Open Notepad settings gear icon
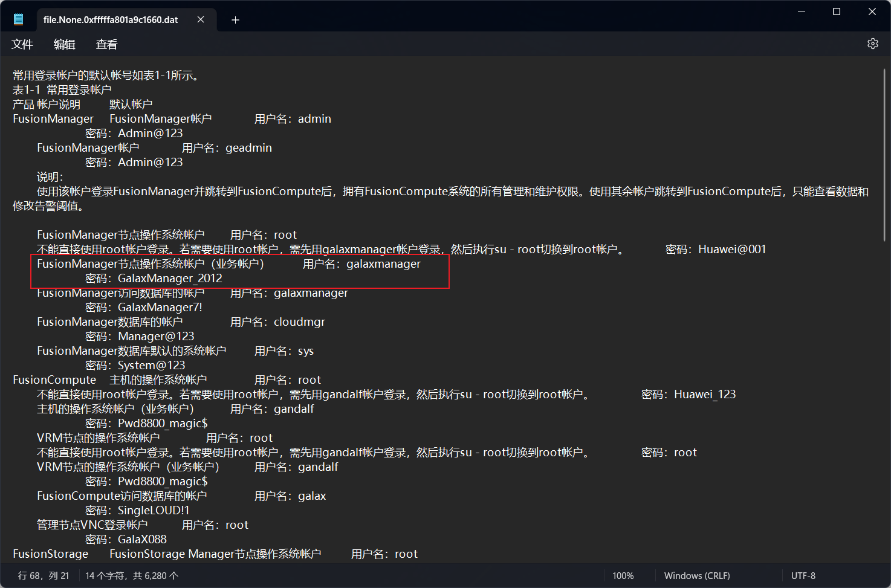Image resolution: width=891 pixels, height=588 pixels. pos(872,44)
